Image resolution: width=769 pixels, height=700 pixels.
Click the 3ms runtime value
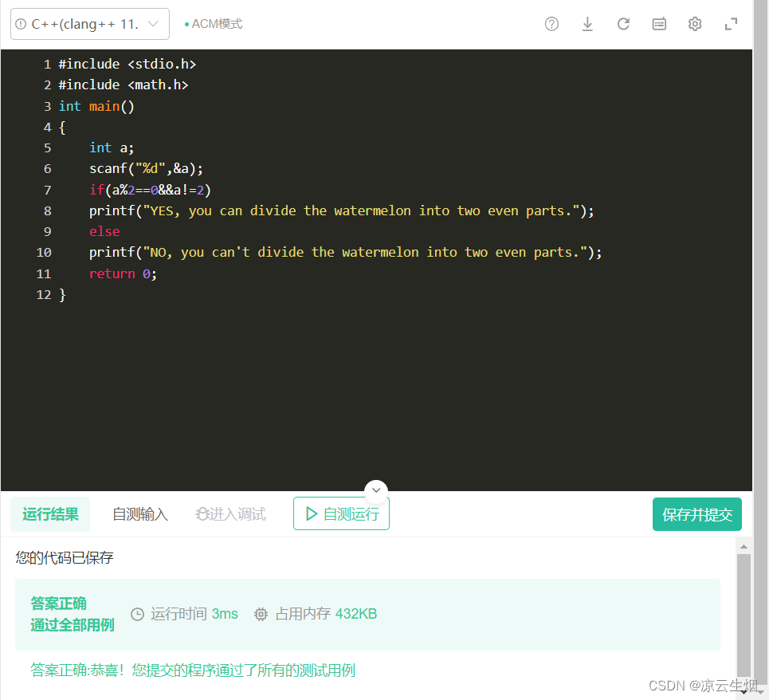[225, 614]
